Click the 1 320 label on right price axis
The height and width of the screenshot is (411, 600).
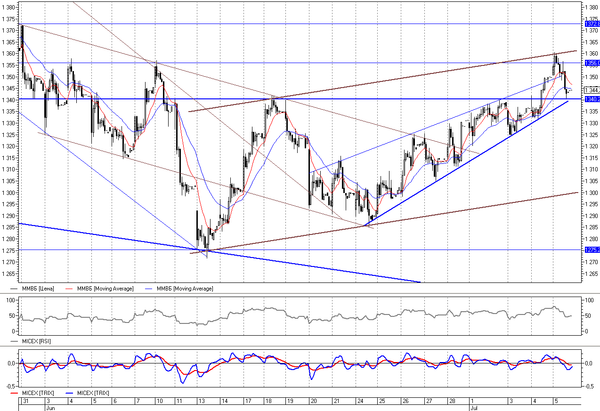tap(592, 146)
